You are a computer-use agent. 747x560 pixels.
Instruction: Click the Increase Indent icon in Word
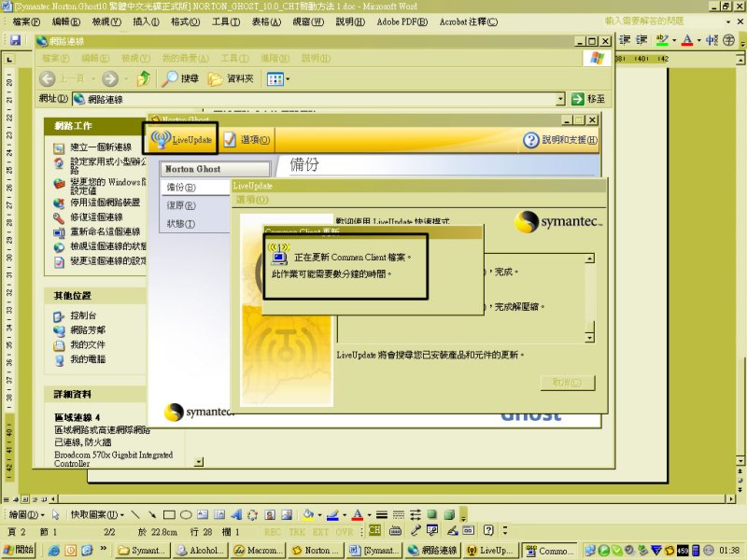(x=641, y=40)
